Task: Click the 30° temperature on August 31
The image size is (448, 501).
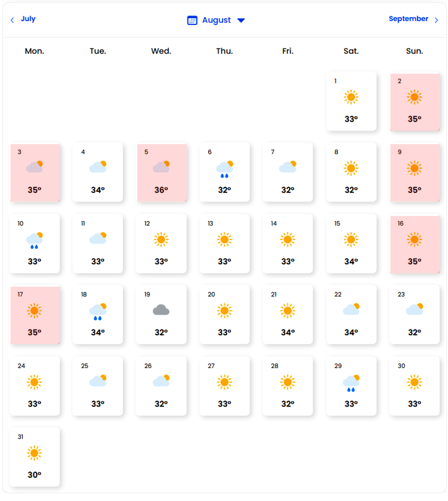Action: (35, 475)
